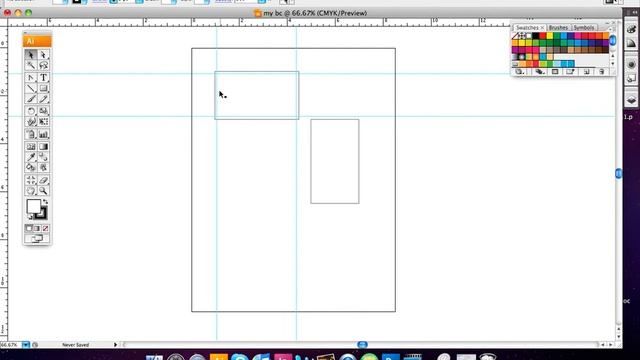The width and height of the screenshot is (640, 360).
Task: Select the Gradient tool
Action: point(44,147)
